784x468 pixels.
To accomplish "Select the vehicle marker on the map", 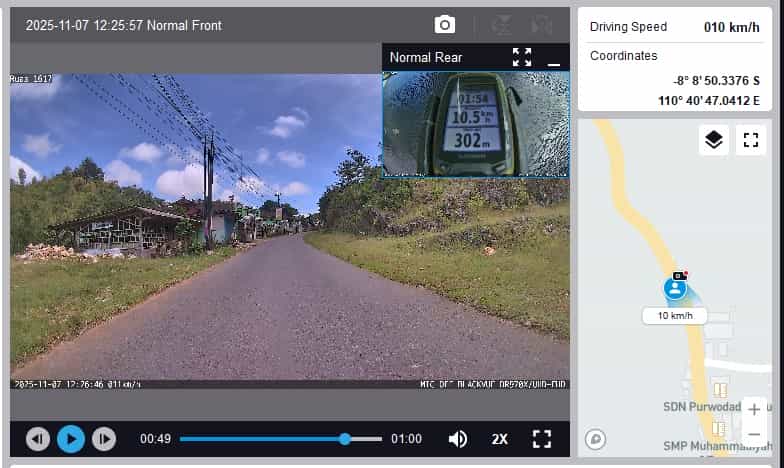I will [x=676, y=288].
